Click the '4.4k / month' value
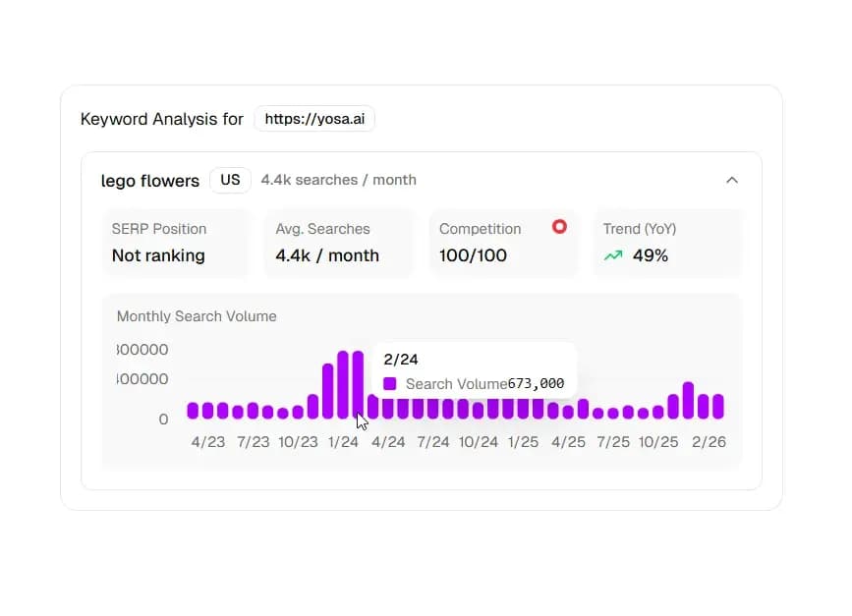The height and width of the screenshot is (616, 852). point(327,255)
